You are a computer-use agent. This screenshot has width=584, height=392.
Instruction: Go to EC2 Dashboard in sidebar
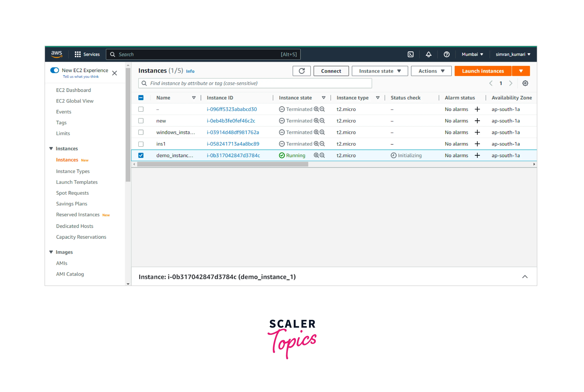pyautogui.click(x=73, y=90)
